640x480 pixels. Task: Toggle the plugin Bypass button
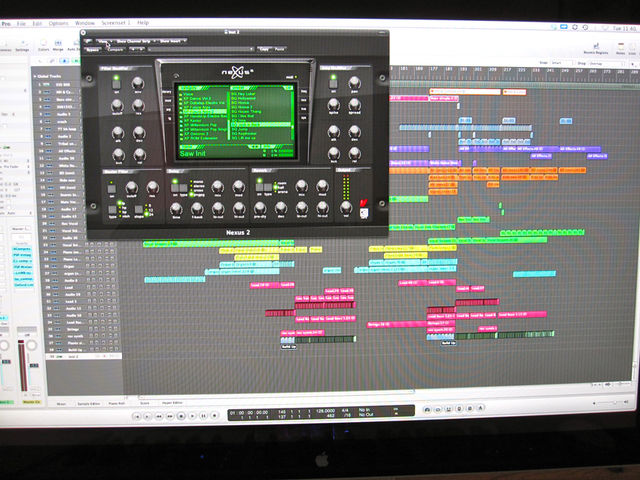[93, 49]
